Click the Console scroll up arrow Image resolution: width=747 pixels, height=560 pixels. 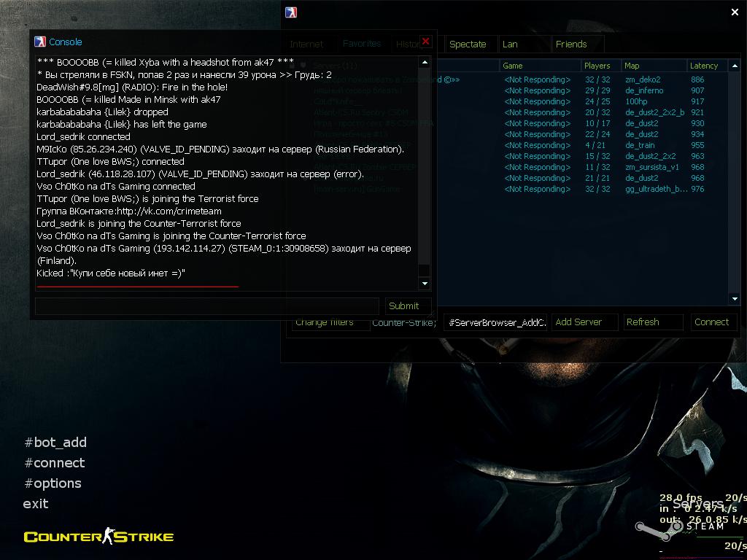coord(425,63)
